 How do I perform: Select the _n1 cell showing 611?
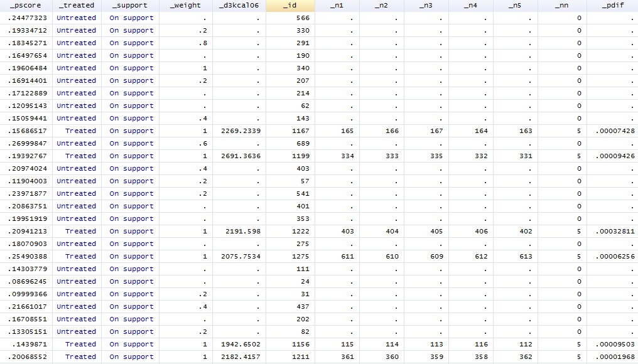pyautogui.click(x=337, y=257)
